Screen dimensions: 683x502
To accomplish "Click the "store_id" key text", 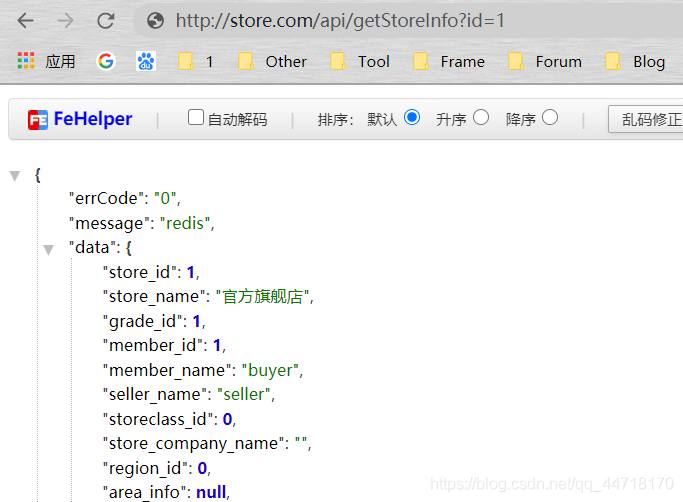I will [x=139, y=272].
